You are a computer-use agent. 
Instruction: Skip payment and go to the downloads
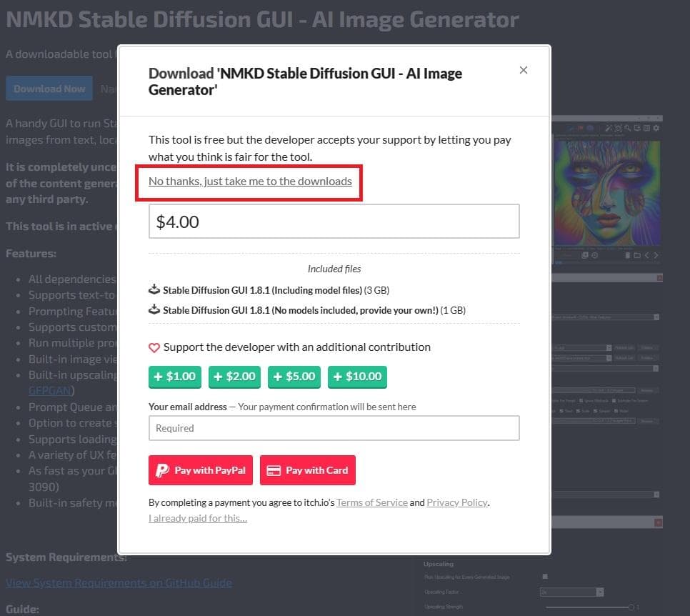coord(250,182)
